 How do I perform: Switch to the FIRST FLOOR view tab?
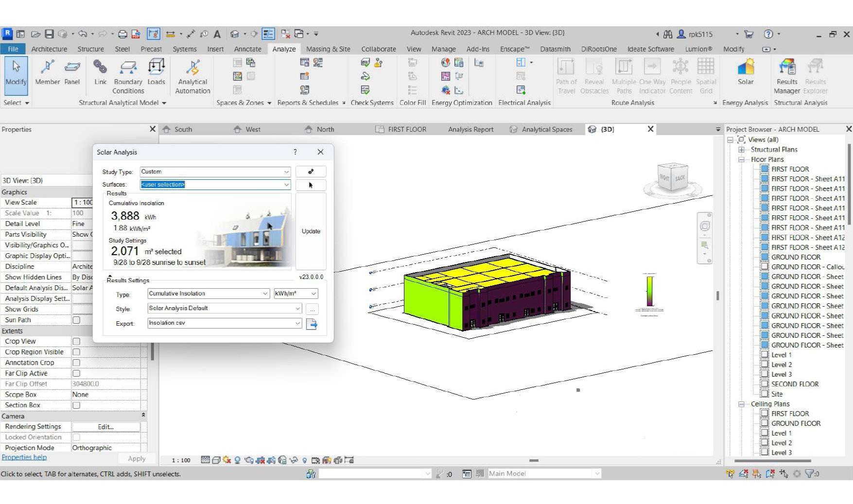coord(401,129)
